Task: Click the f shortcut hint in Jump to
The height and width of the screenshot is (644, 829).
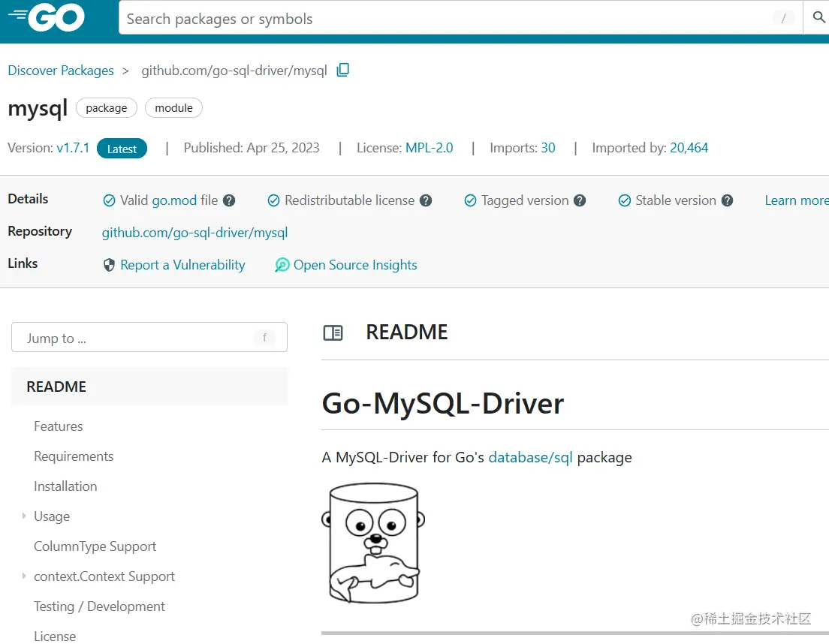Action: [x=264, y=338]
